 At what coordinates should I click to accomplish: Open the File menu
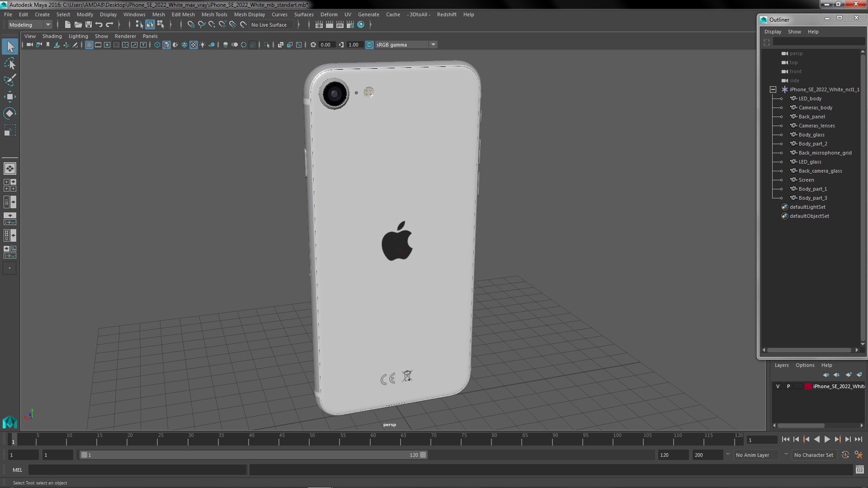tap(8, 14)
